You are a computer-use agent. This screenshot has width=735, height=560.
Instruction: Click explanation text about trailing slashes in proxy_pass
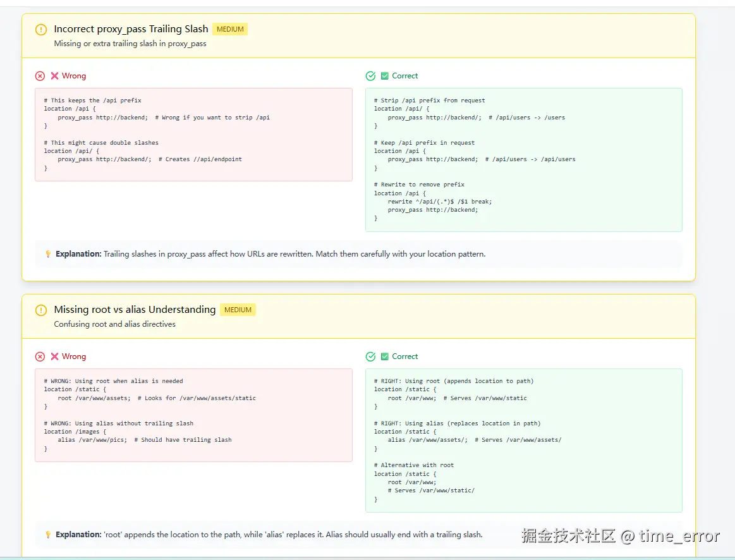point(295,254)
